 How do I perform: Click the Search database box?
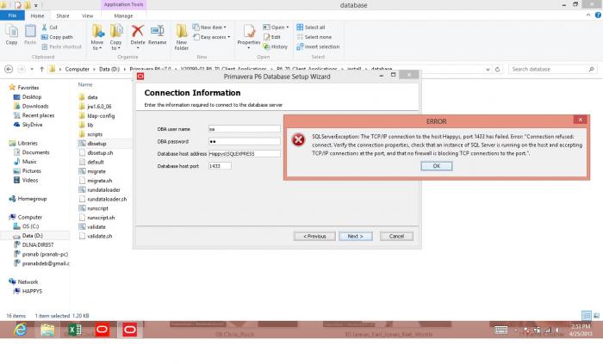[x=553, y=69]
